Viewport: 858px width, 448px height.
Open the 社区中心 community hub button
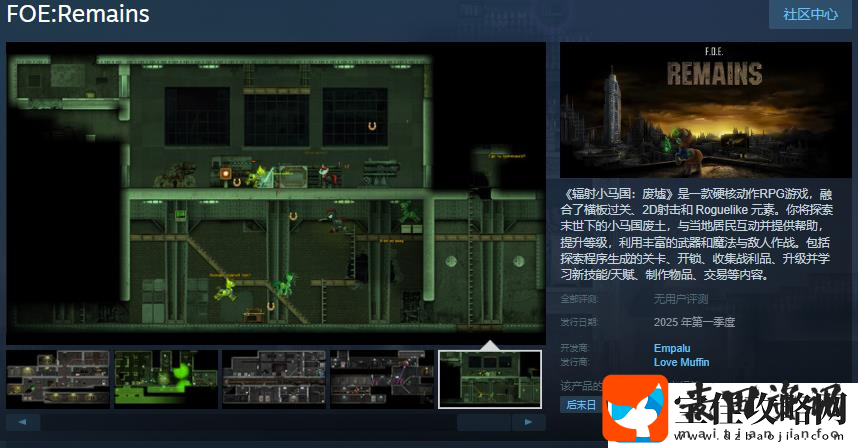coord(810,14)
